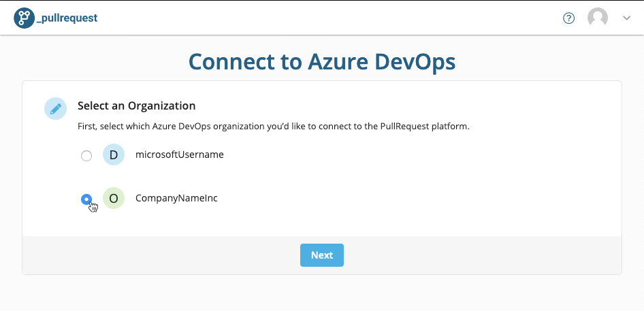Select the microsoftUsername radio button
The image size is (644, 311).
click(86, 156)
